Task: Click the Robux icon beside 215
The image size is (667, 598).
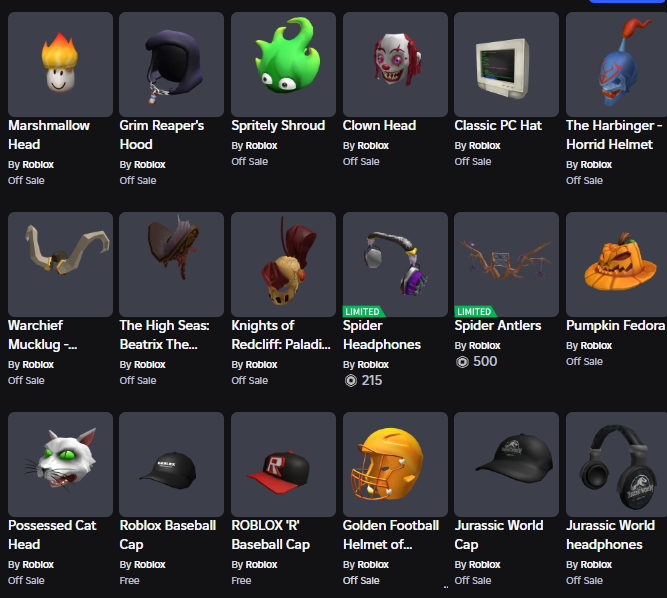Action: [x=351, y=380]
